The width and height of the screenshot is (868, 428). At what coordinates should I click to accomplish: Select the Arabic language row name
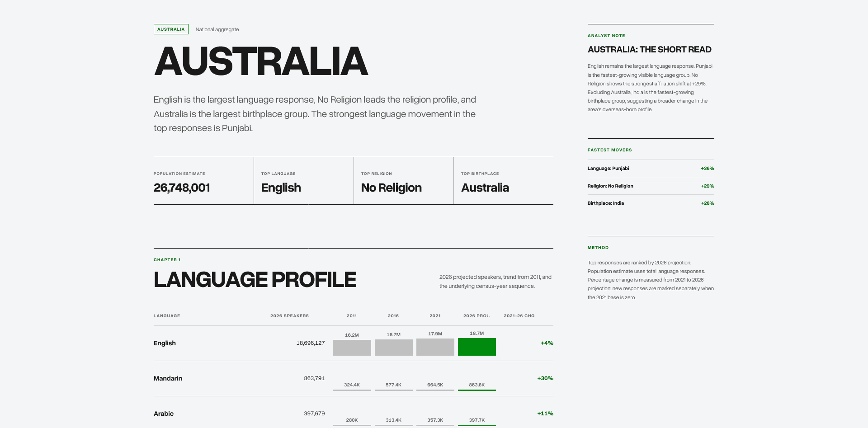[164, 414]
